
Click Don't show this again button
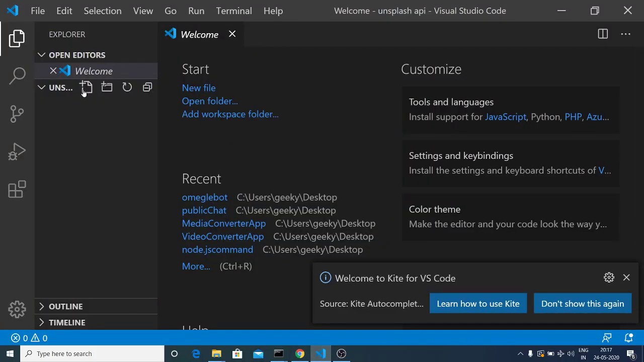(x=582, y=304)
